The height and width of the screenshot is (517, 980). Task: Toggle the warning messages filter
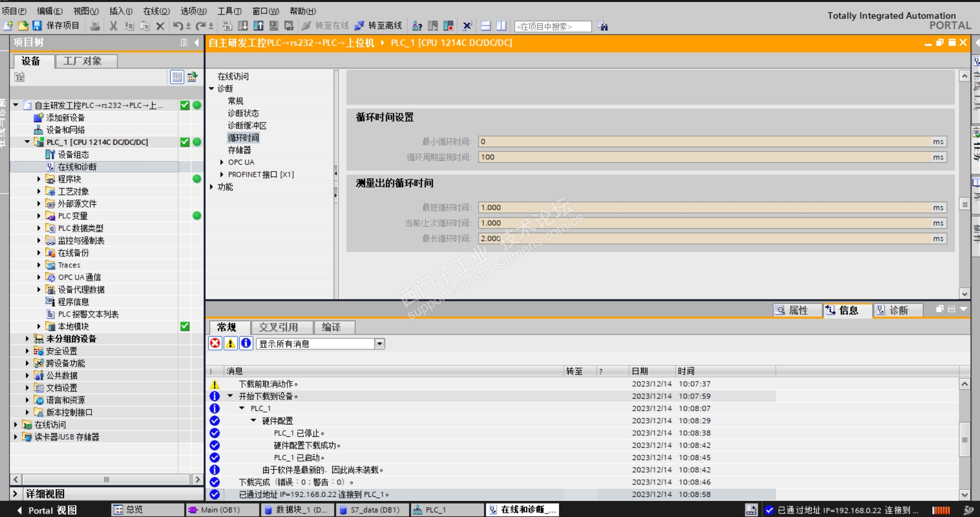(x=231, y=343)
